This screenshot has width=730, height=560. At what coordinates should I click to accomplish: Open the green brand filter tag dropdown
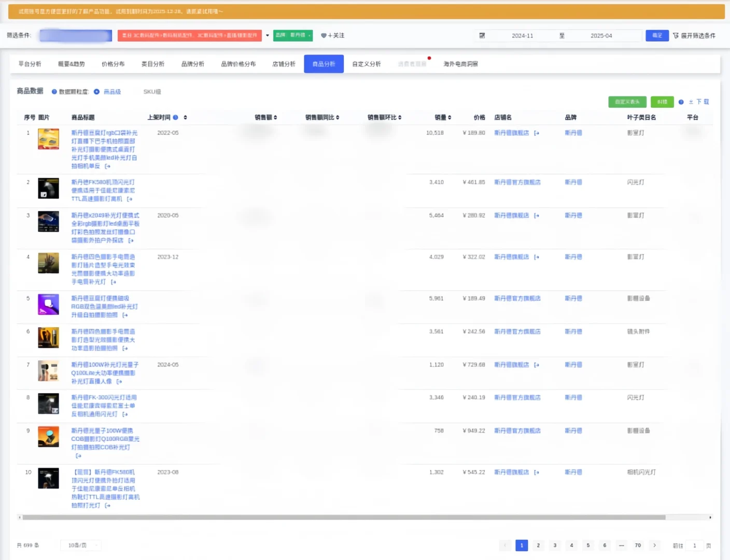click(x=293, y=35)
